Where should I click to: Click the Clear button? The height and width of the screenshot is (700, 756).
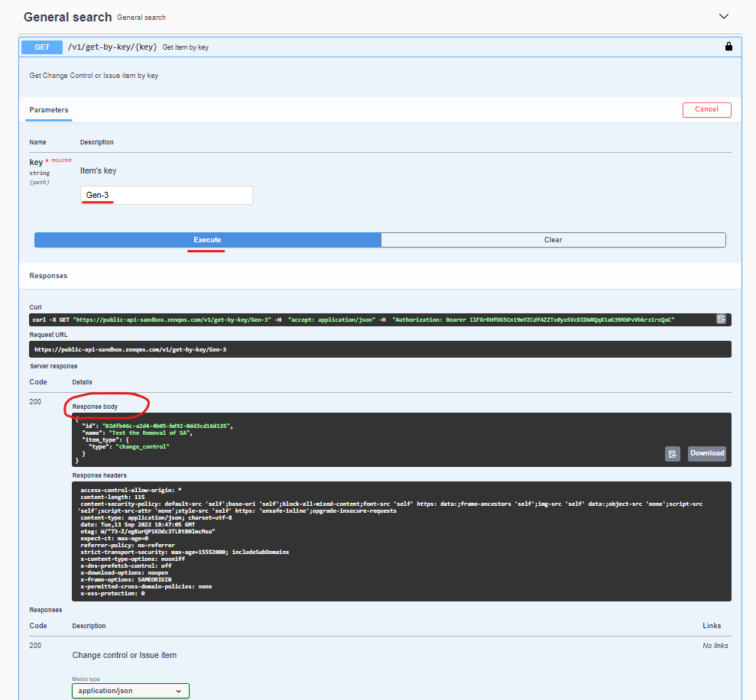553,240
